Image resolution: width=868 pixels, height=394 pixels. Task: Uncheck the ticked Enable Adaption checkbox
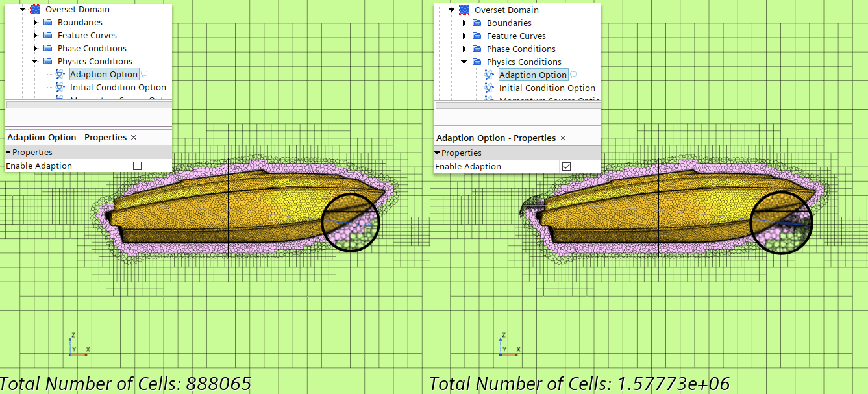566,167
